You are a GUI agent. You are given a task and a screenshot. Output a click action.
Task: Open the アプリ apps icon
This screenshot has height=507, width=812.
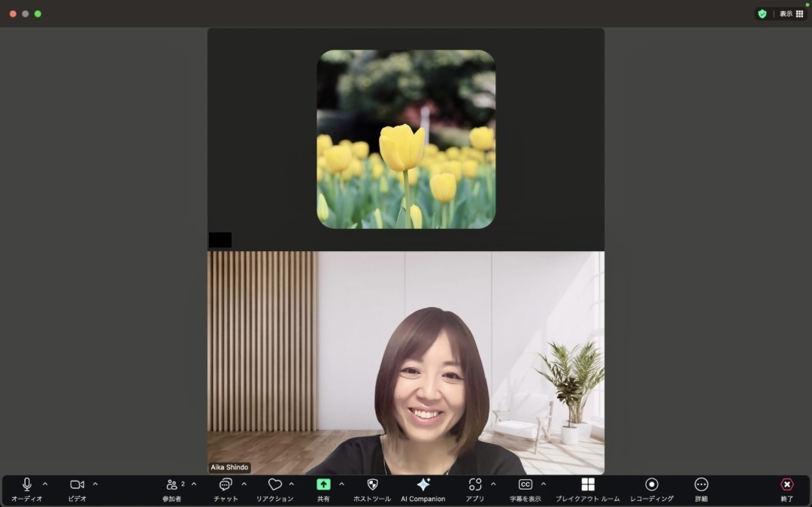click(475, 484)
